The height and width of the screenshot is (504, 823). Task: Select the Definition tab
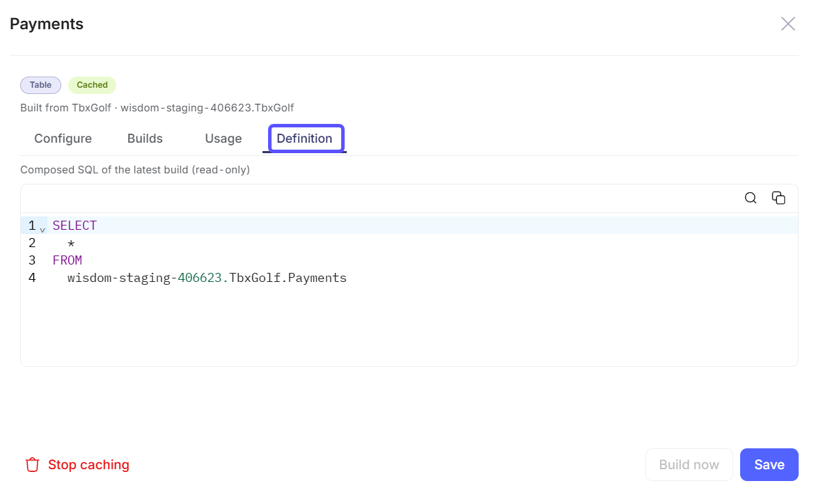coord(304,139)
